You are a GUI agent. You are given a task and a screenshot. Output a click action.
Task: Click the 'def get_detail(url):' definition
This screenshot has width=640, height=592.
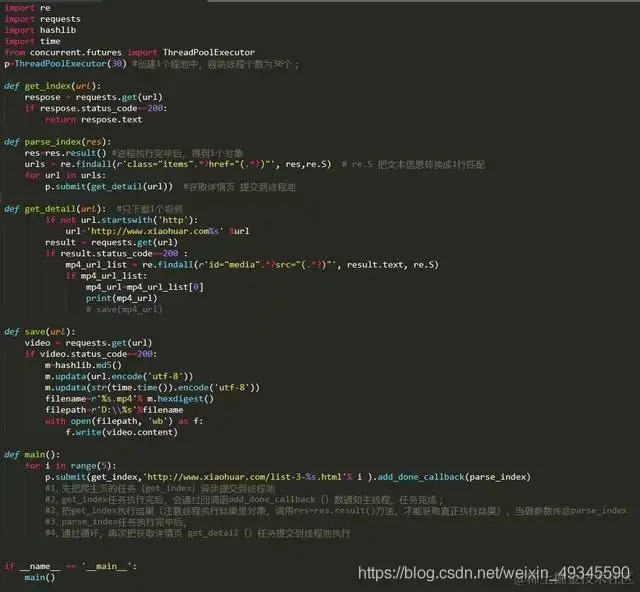click(x=55, y=209)
